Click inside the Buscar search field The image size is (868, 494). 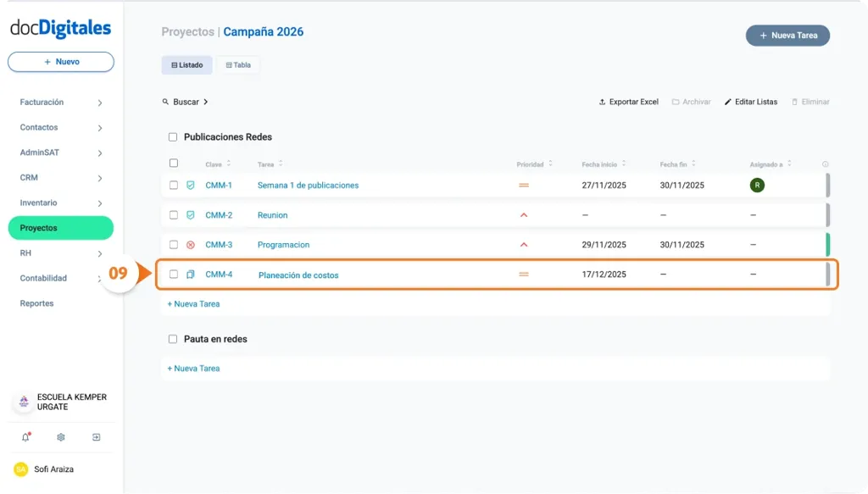(185, 102)
